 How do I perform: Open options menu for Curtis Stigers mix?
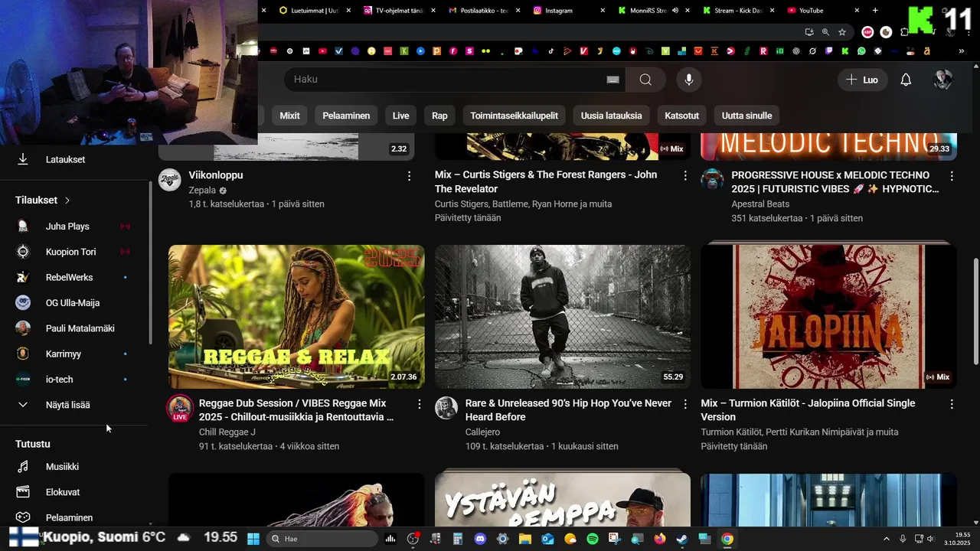685,176
